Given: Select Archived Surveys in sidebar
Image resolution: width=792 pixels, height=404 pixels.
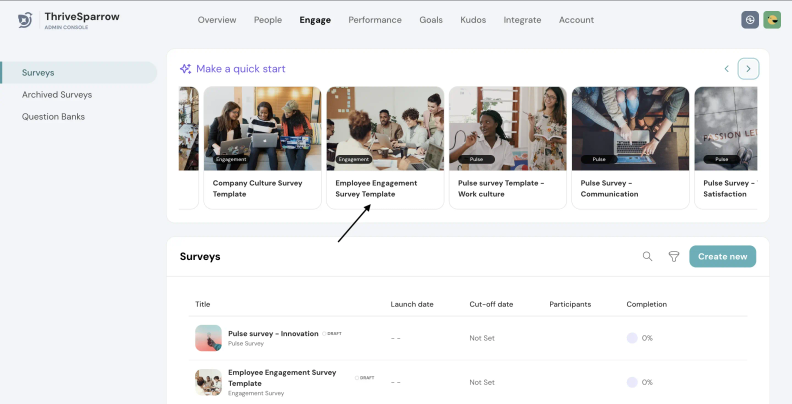Looking at the screenshot, I should [x=57, y=94].
